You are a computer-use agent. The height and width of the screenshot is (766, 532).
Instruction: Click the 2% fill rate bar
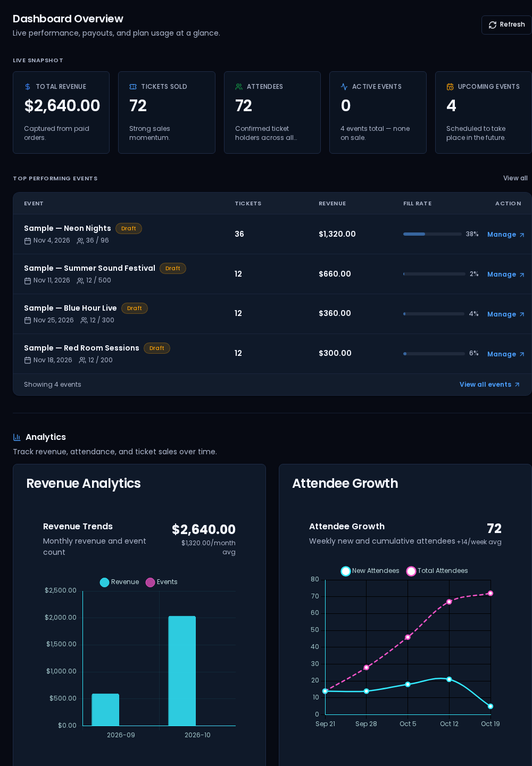tap(434, 274)
